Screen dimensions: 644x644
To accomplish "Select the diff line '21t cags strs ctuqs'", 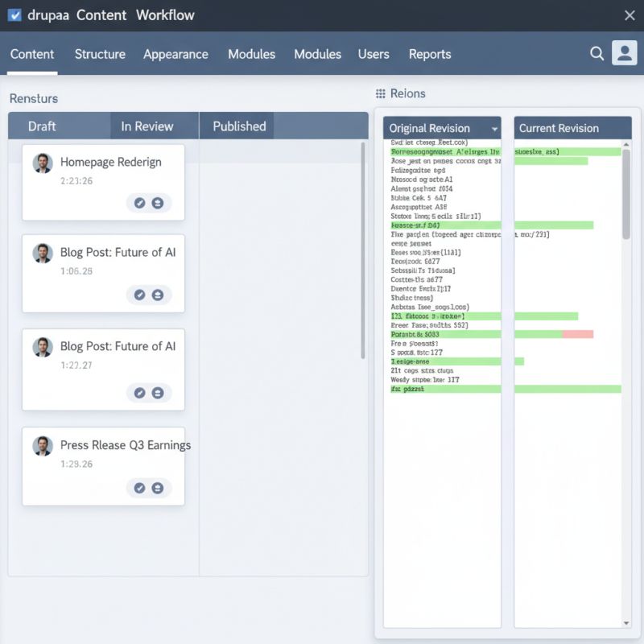I will click(422, 370).
